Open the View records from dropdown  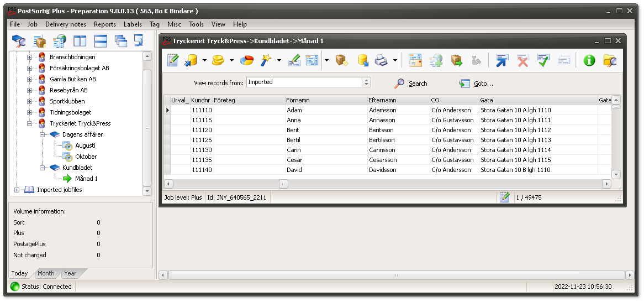(366, 82)
